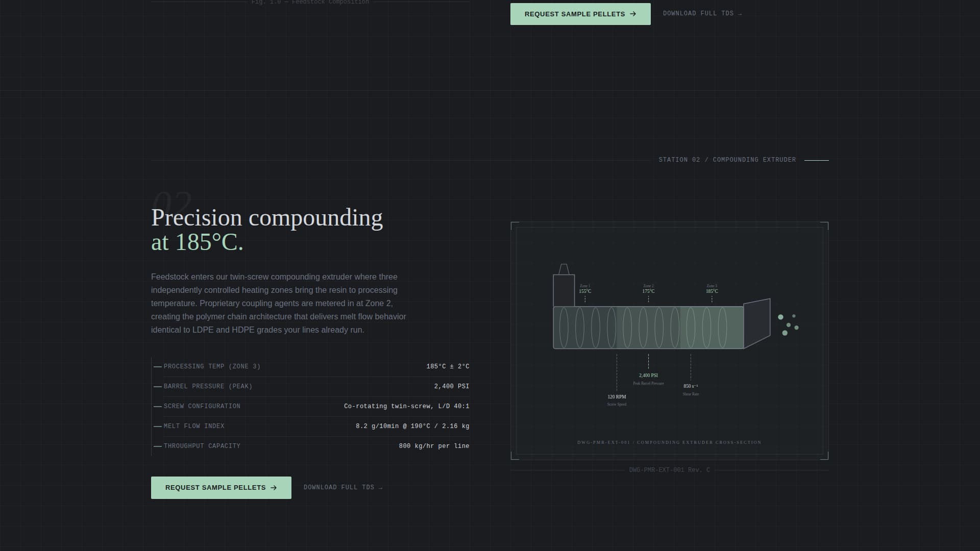Expand the Melt Flow Index spec row

[311, 426]
